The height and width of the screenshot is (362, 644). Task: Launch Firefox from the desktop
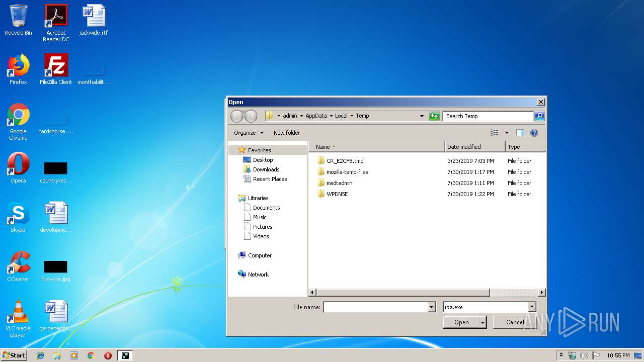(18, 69)
